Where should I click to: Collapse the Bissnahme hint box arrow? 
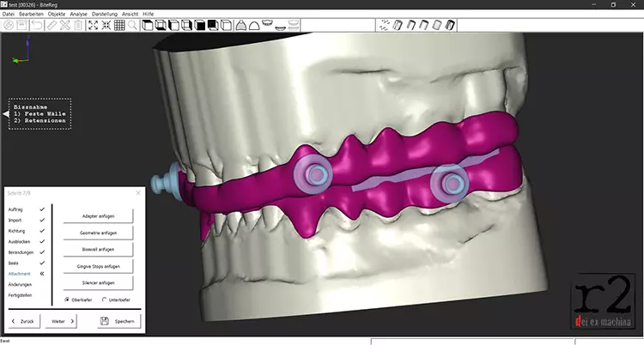point(4,112)
